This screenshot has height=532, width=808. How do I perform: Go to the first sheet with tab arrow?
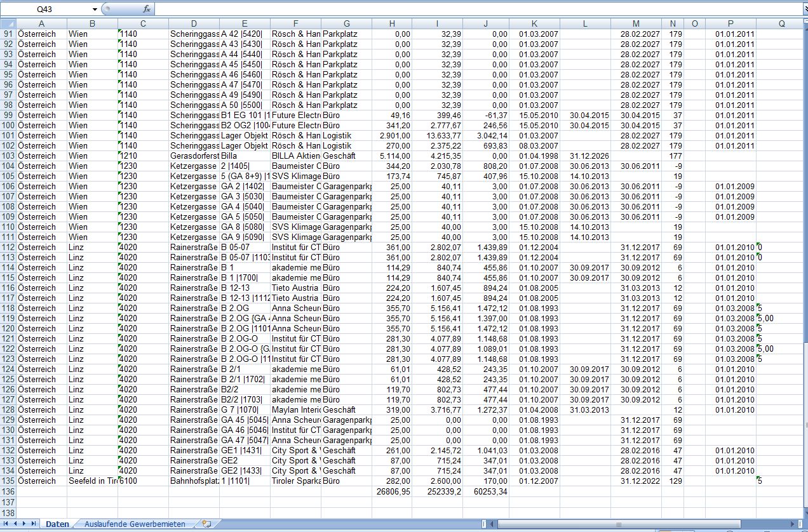point(7,524)
